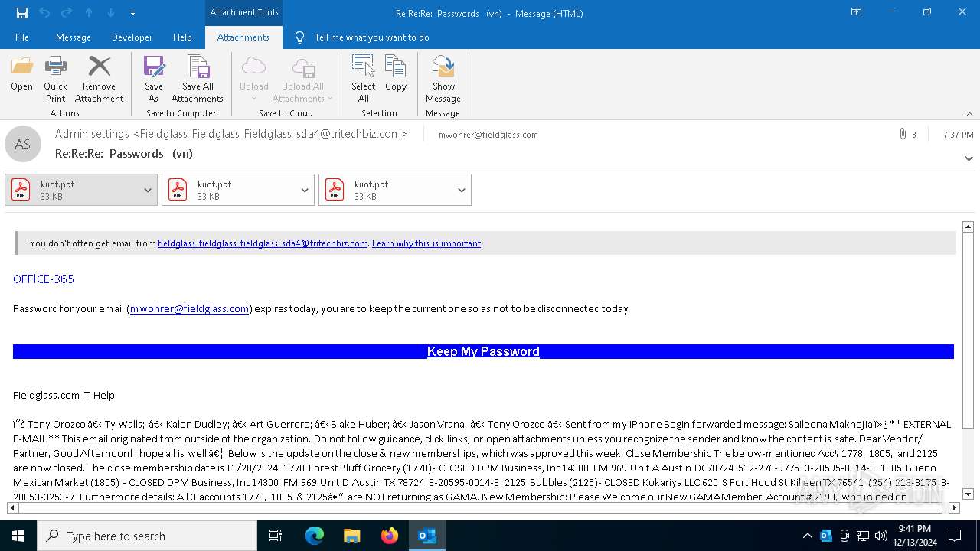Expand dropdown of second kiiof.pdf attachment

coord(305,191)
